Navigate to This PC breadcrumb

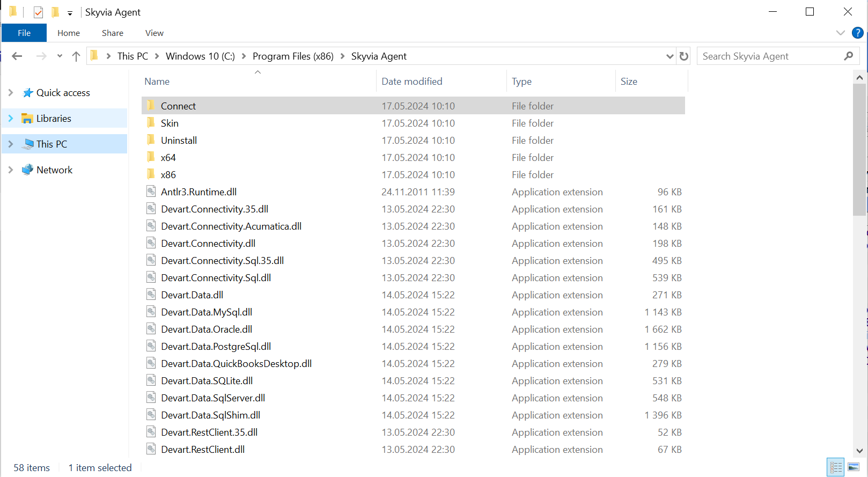pyautogui.click(x=133, y=56)
